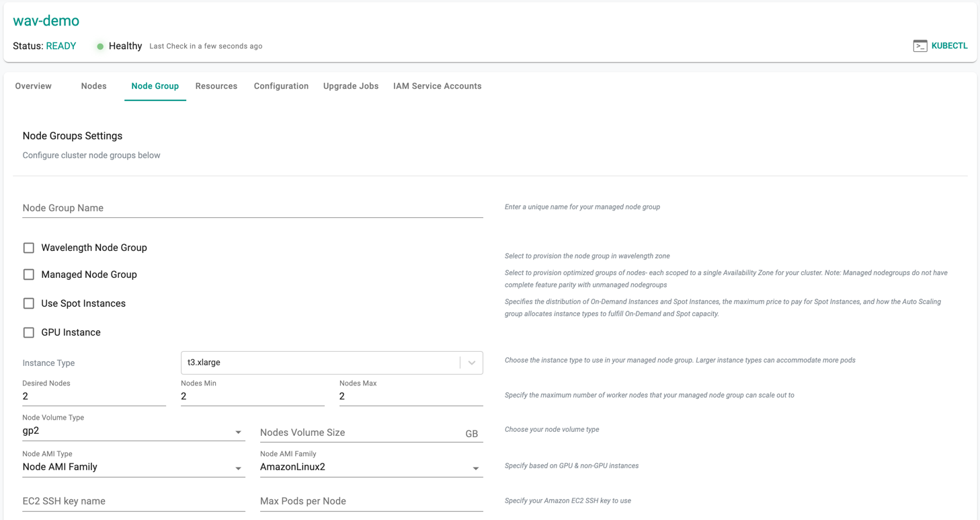Click 'Last Check in a few seconds ago'
The image size is (980, 520).
(x=206, y=46)
